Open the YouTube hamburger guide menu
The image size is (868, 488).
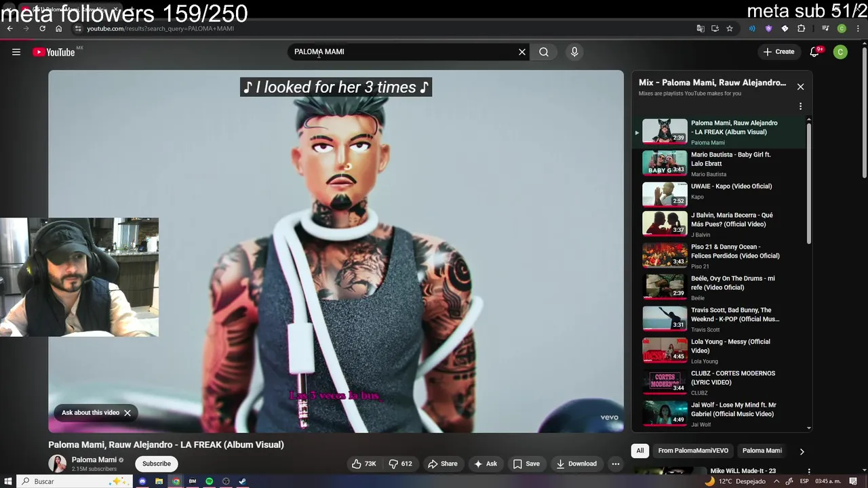(x=16, y=52)
